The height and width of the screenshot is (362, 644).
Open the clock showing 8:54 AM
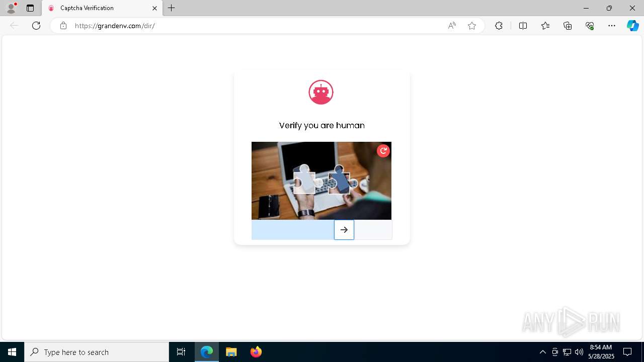(601, 352)
